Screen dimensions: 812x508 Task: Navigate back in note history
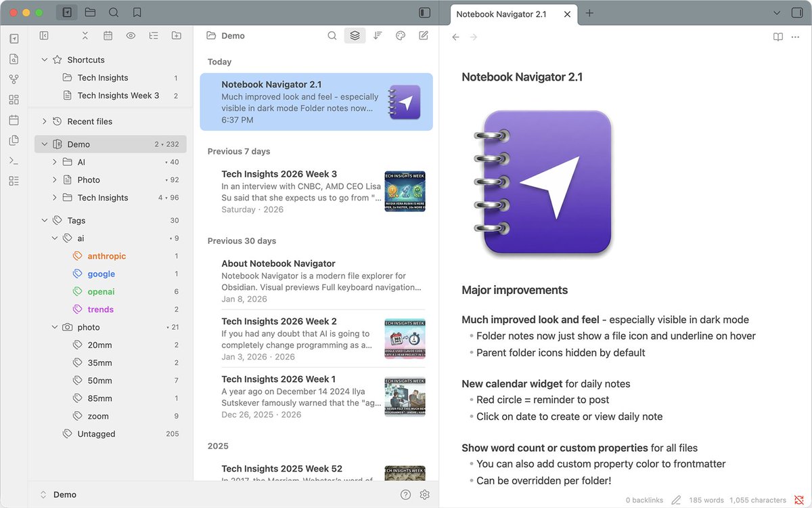(455, 37)
